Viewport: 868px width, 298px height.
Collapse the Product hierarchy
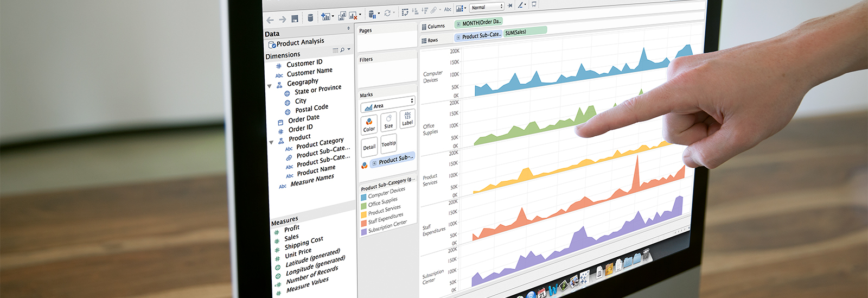271,143
